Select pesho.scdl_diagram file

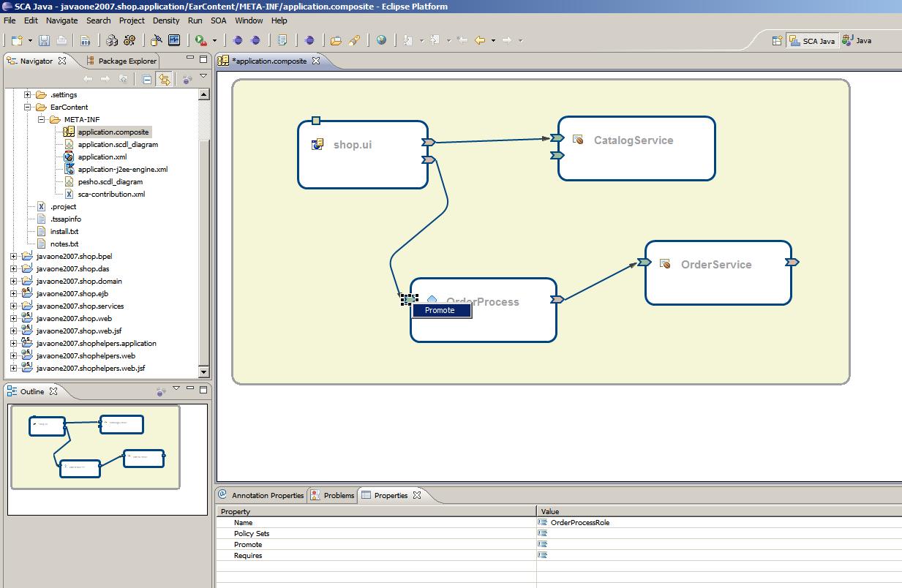pos(110,181)
